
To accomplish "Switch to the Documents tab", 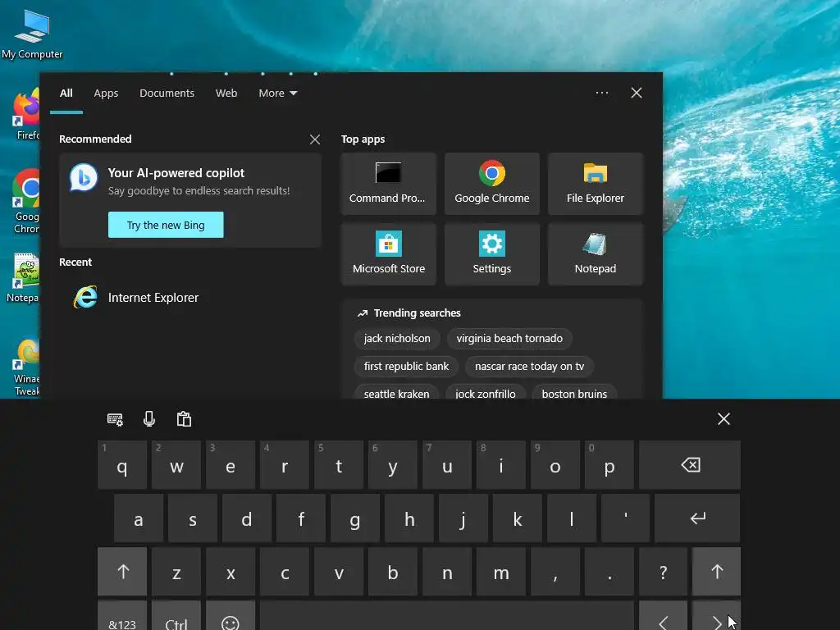I will (x=167, y=94).
